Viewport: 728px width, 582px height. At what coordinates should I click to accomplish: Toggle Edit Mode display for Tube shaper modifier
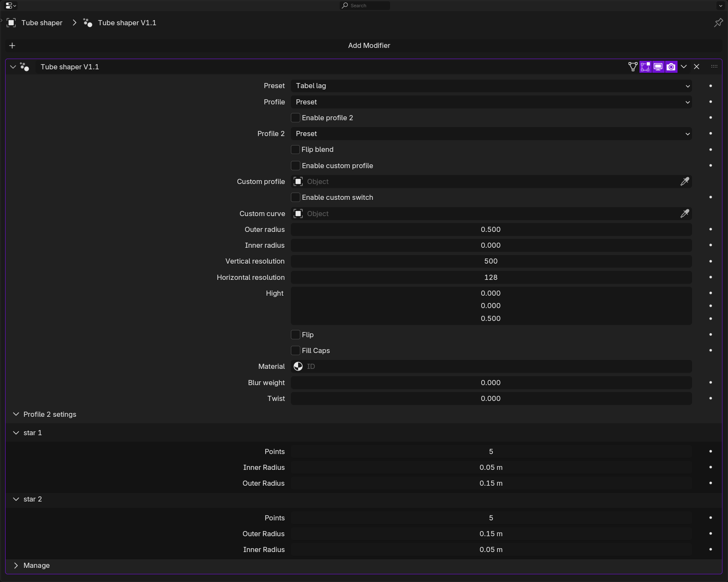[645, 67]
